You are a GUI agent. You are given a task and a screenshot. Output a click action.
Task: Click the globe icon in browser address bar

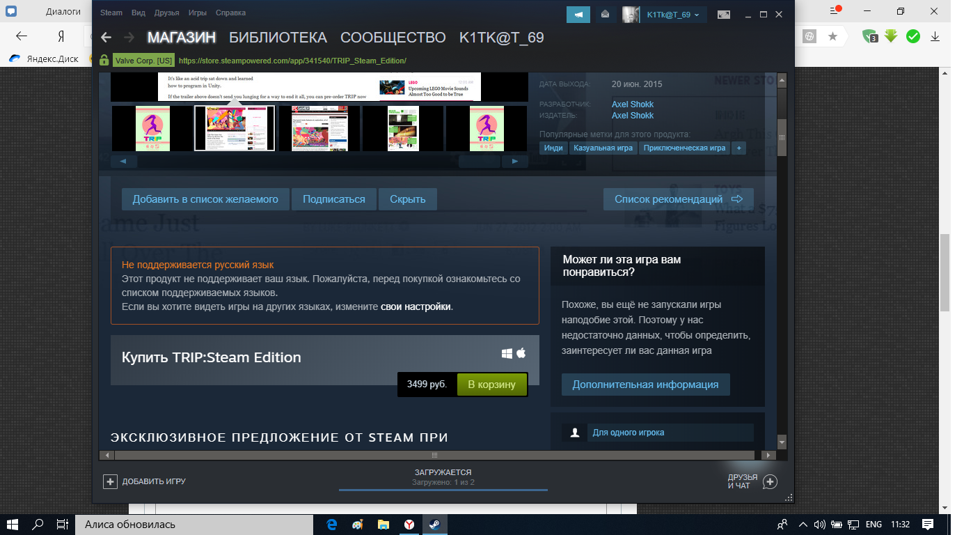[809, 36]
